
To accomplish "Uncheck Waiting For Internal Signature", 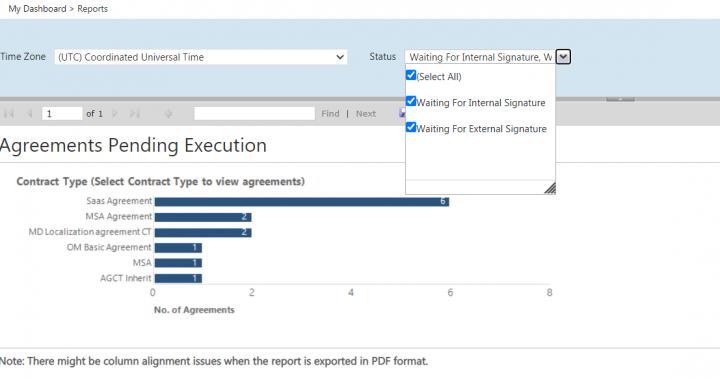I will point(411,102).
